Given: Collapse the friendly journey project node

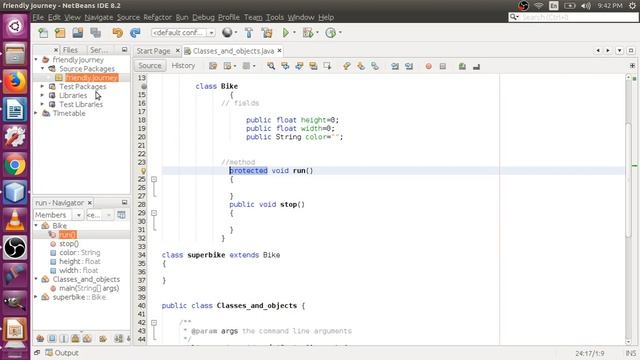Looking at the screenshot, I should coord(36,60).
